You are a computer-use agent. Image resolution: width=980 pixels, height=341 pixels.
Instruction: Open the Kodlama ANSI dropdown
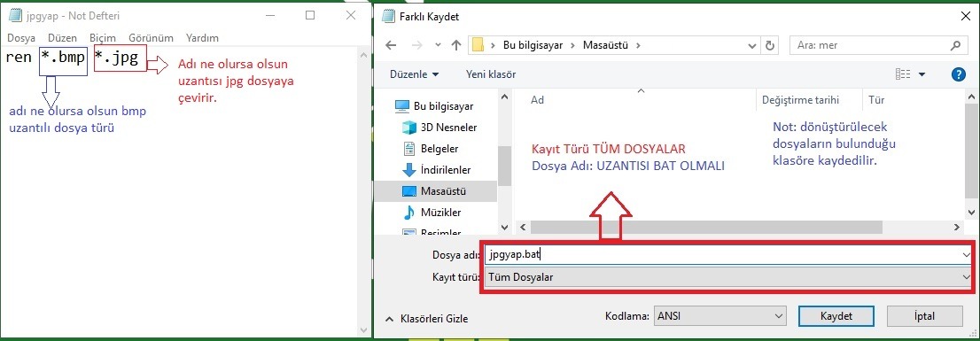719,316
